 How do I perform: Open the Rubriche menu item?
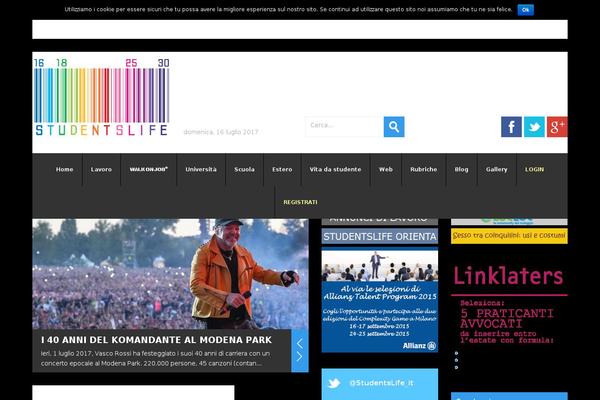424,169
